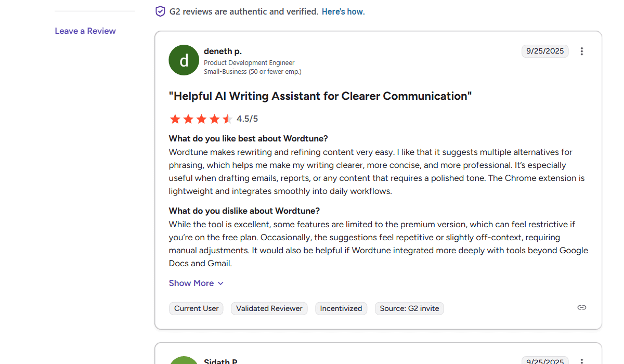Open the Here's how link
This screenshot has width=624, height=364.
(x=343, y=11)
